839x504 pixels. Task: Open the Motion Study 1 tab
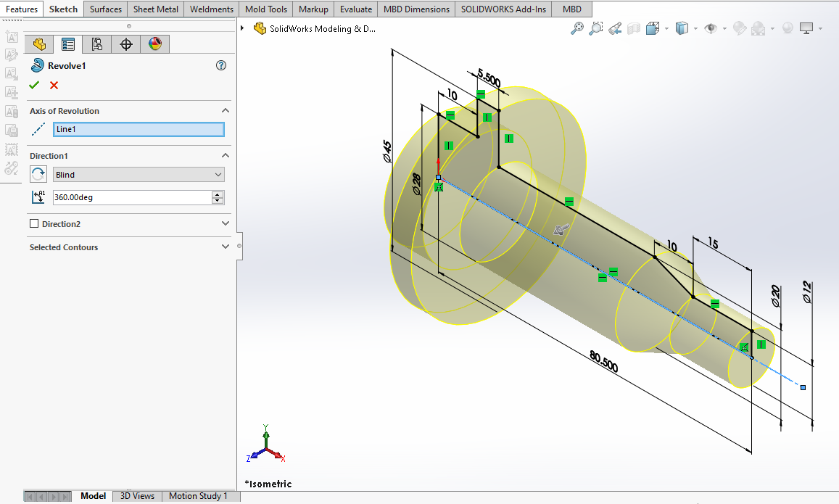pos(198,496)
